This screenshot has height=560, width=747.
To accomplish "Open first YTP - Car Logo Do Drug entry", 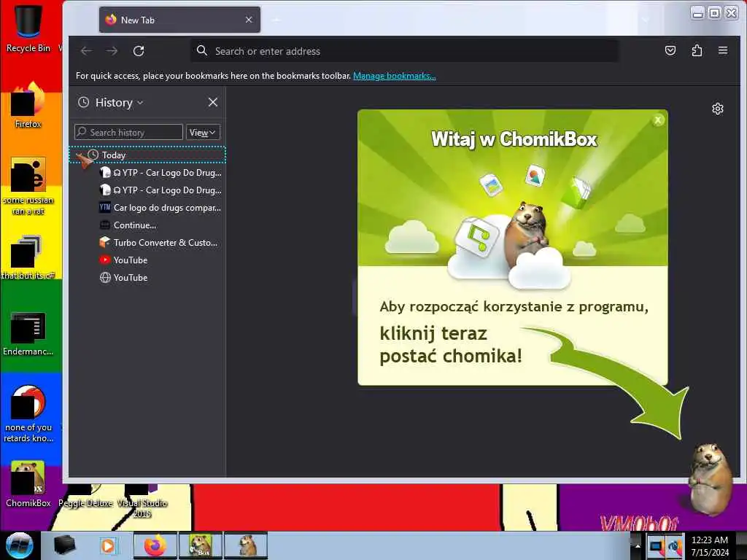I will (x=161, y=173).
